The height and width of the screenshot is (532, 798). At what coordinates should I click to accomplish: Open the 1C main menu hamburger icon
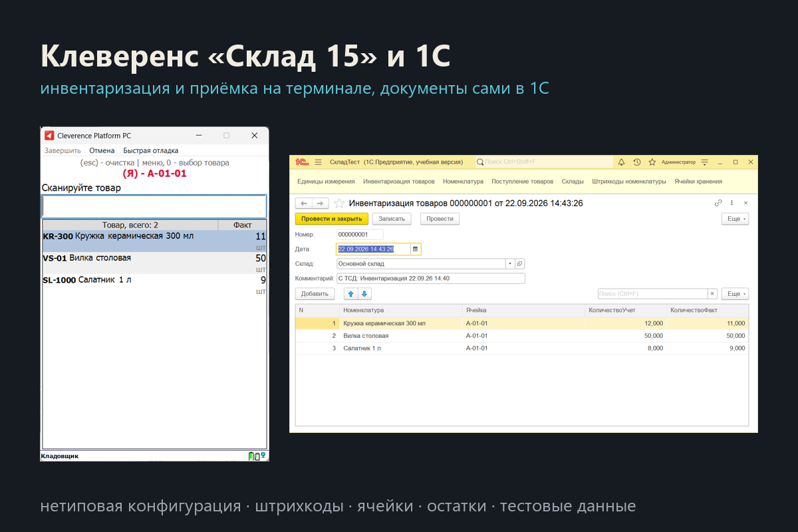(318, 162)
